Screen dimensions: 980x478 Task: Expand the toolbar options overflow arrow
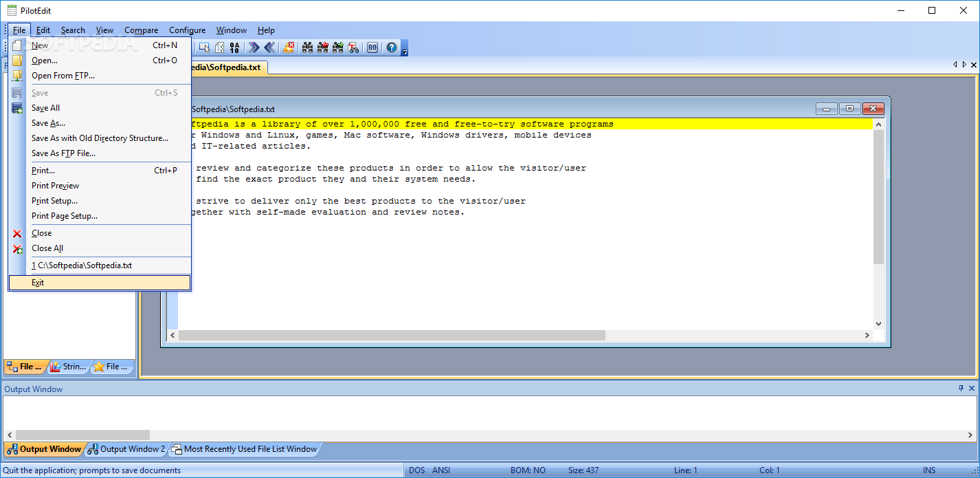click(404, 50)
